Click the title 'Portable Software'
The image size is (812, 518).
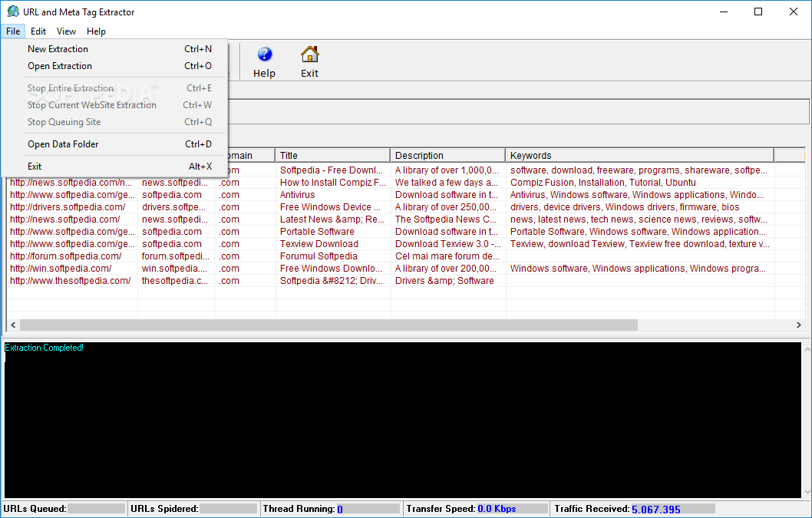[317, 232]
